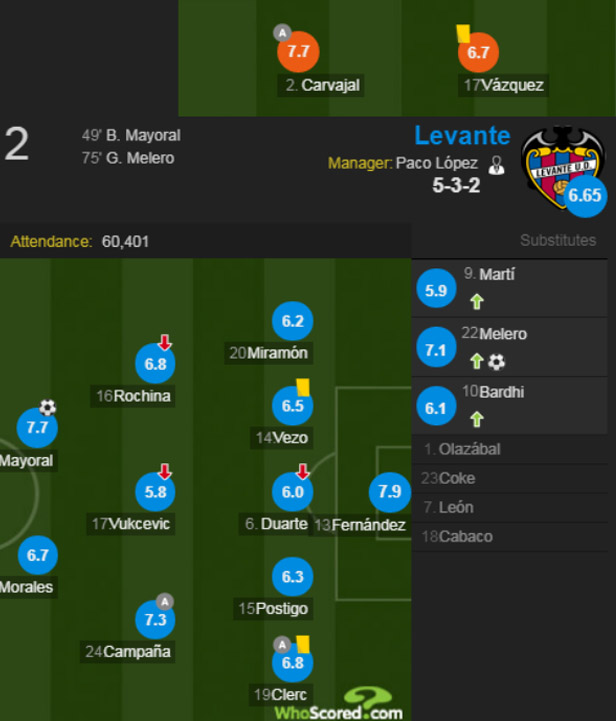Select Fernández's 7.9 rating circle
The image size is (616, 721).
pyautogui.click(x=389, y=492)
